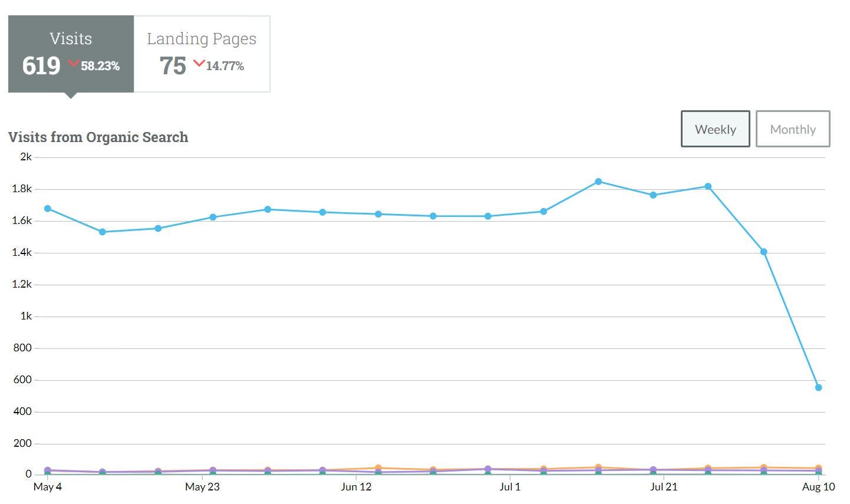Viewport: 850px width, 504px height.
Task: Click the 75 landing pages count
Action: 173,65
